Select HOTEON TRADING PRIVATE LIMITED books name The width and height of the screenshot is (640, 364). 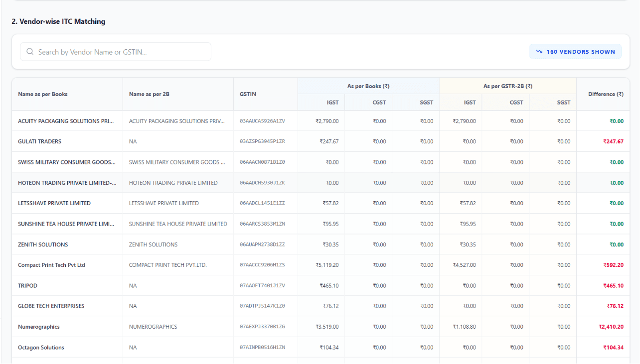point(67,183)
